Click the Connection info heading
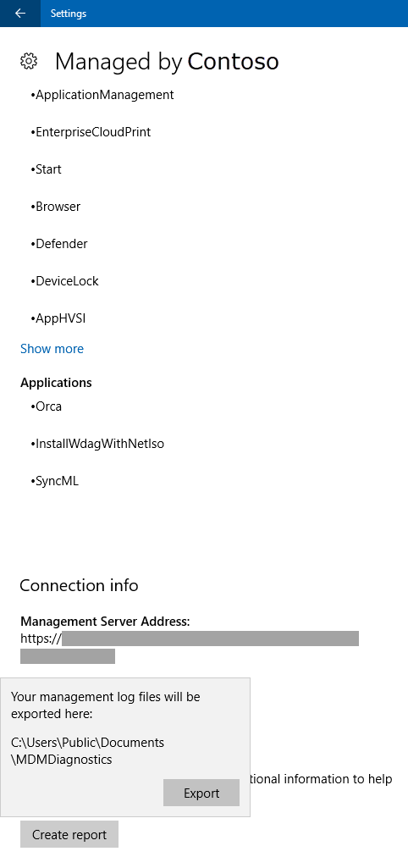This screenshot has width=408, height=868. coord(80,585)
